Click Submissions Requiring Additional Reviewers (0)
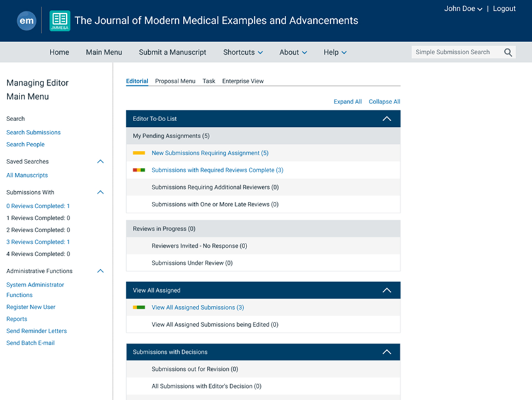Screen dimensions: 532x400 pos(215,187)
